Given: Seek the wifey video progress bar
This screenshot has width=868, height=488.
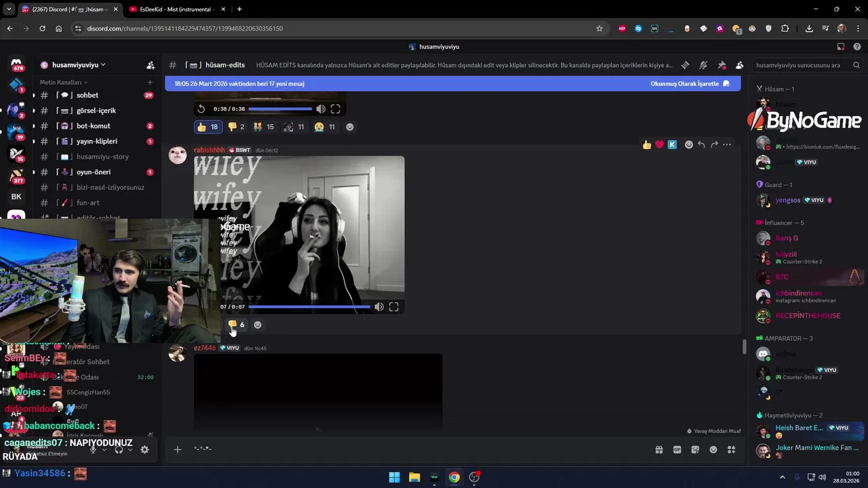Looking at the screenshot, I should coord(309,307).
